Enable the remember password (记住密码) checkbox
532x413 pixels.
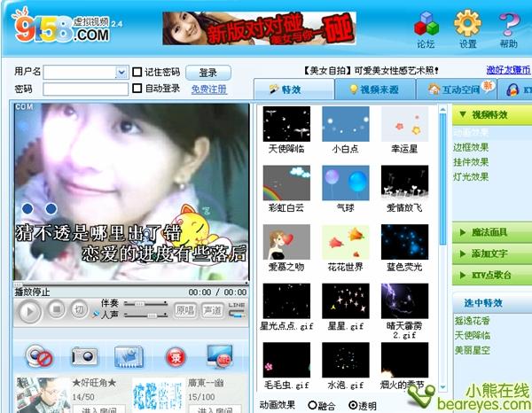tap(137, 72)
